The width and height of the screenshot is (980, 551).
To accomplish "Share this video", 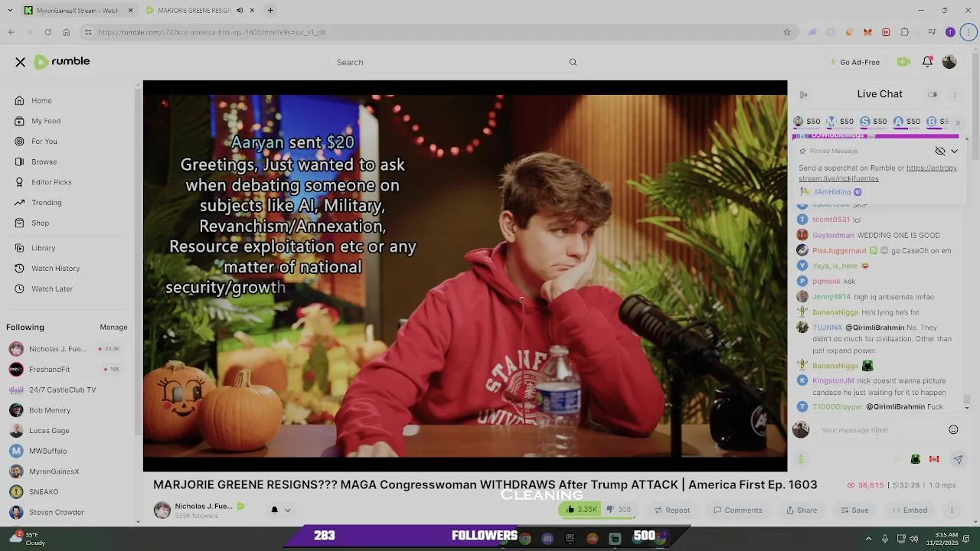I will 802,510.
